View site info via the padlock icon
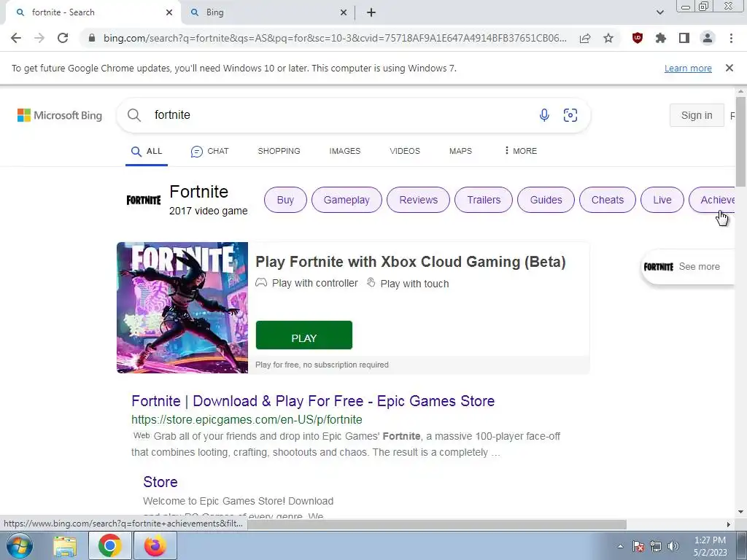Screen dimensions: 747x560 pos(92,38)
